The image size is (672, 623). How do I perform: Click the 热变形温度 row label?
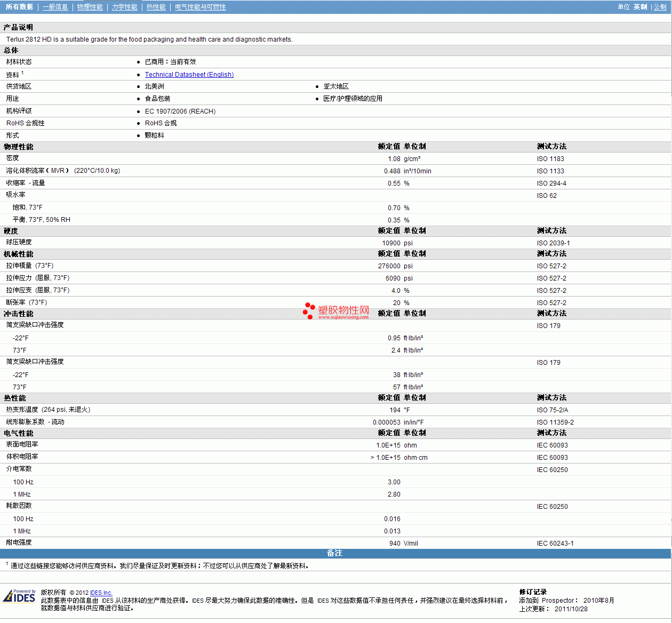[x=49, y=410]
